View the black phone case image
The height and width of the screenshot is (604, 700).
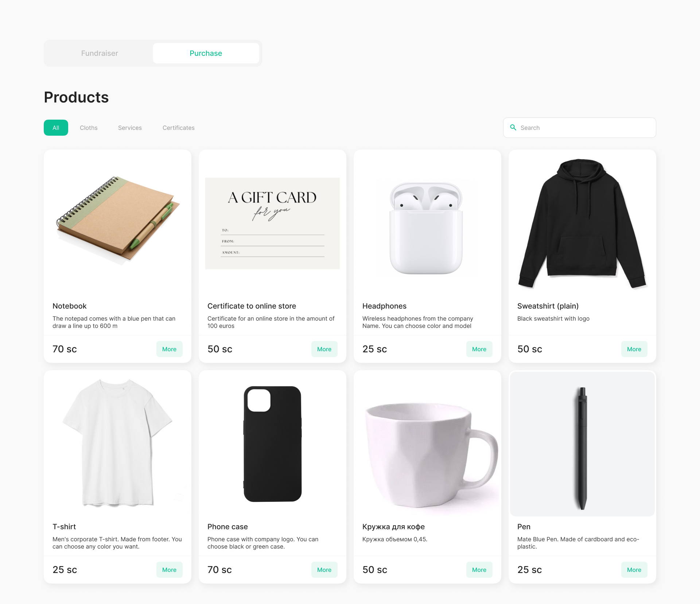pyautogui.click(x=272, y=444)
